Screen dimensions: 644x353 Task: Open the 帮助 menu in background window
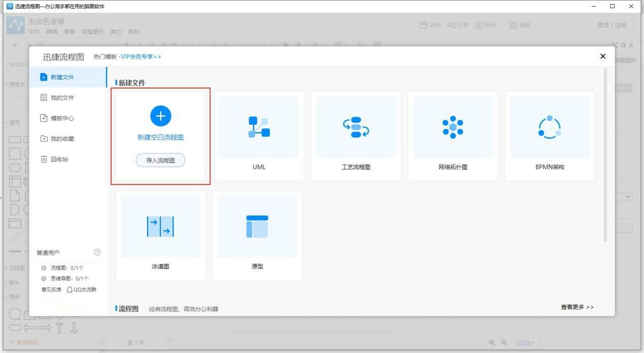tap(133, 32)
